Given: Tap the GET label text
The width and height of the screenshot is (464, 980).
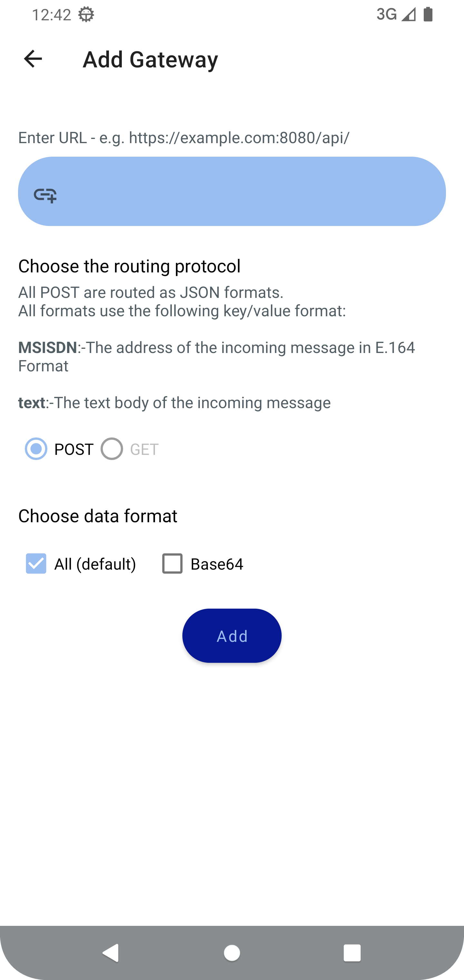Looking at the screenshot, I should [144, 450].
